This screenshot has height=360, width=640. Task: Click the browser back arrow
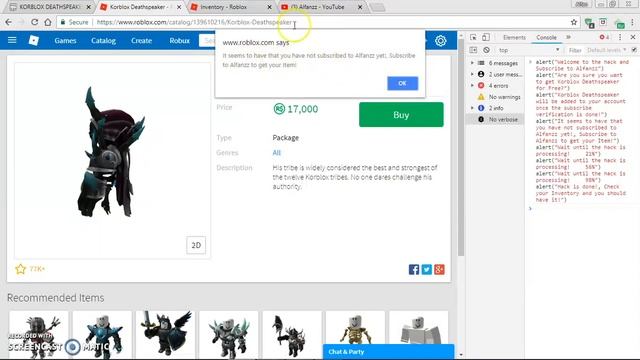point(9,22)
